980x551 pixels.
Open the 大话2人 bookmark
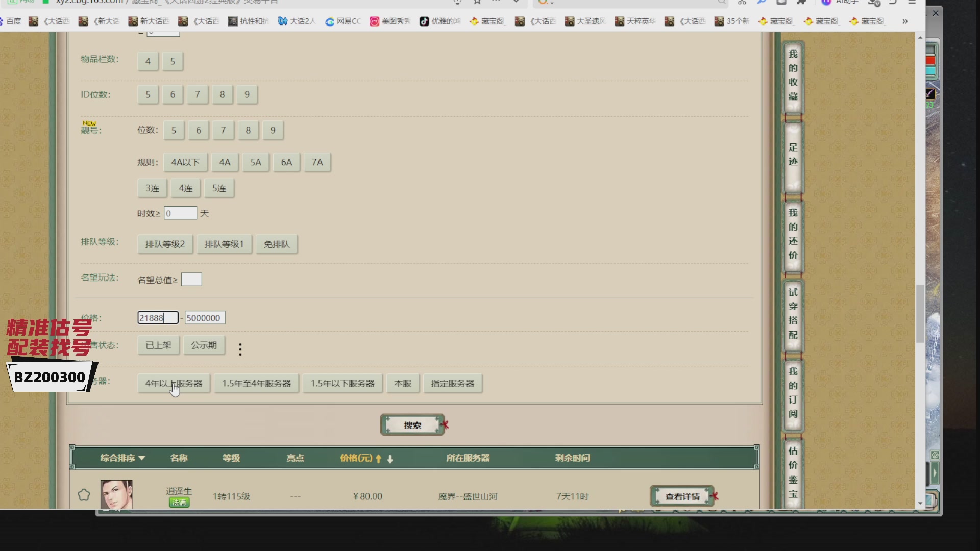point(297,21)
